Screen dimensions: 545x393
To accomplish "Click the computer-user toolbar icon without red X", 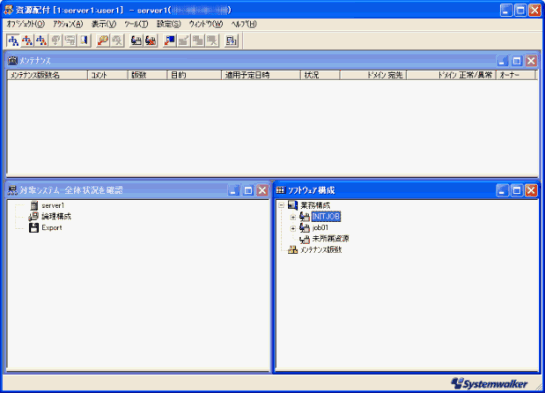I will (136, 41).
